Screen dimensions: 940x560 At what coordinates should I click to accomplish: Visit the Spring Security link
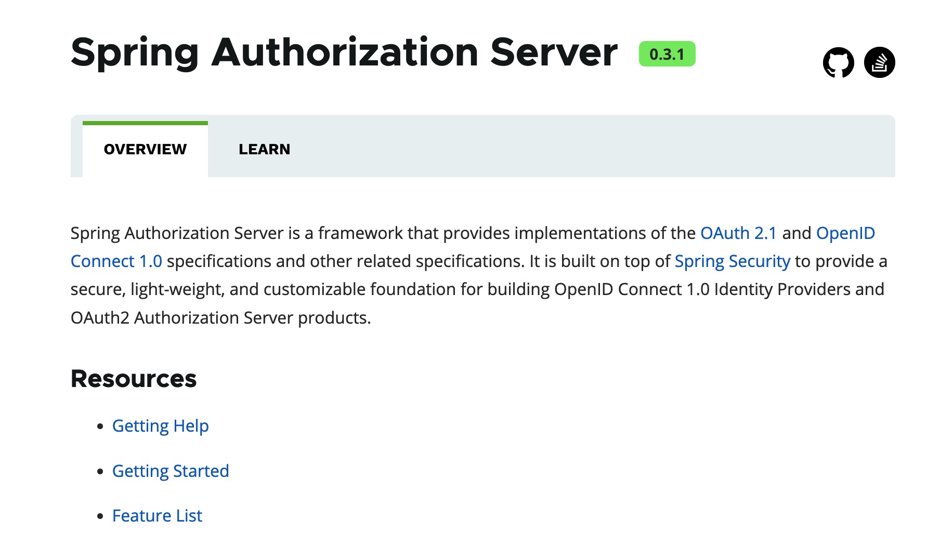pos(732,261)
